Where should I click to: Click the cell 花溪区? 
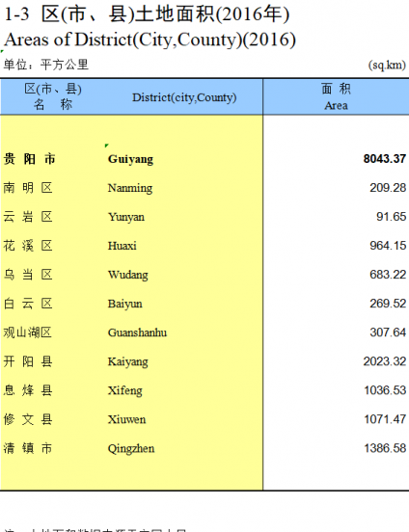point(28,246)
